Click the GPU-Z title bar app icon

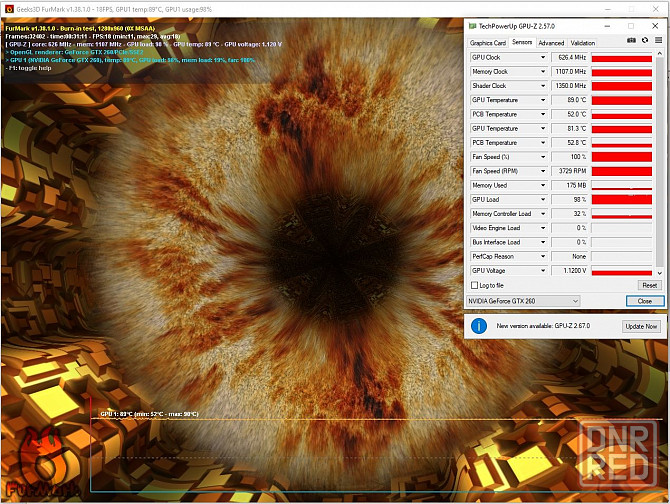[473, 26]
